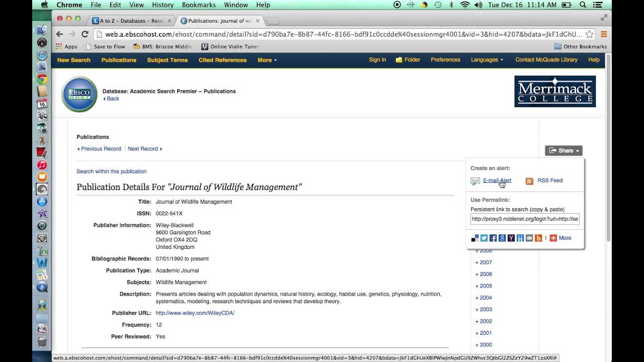Click the red plus More sharing icon
The height and width of the screenshot is (362, 644).
coord(553,238)
